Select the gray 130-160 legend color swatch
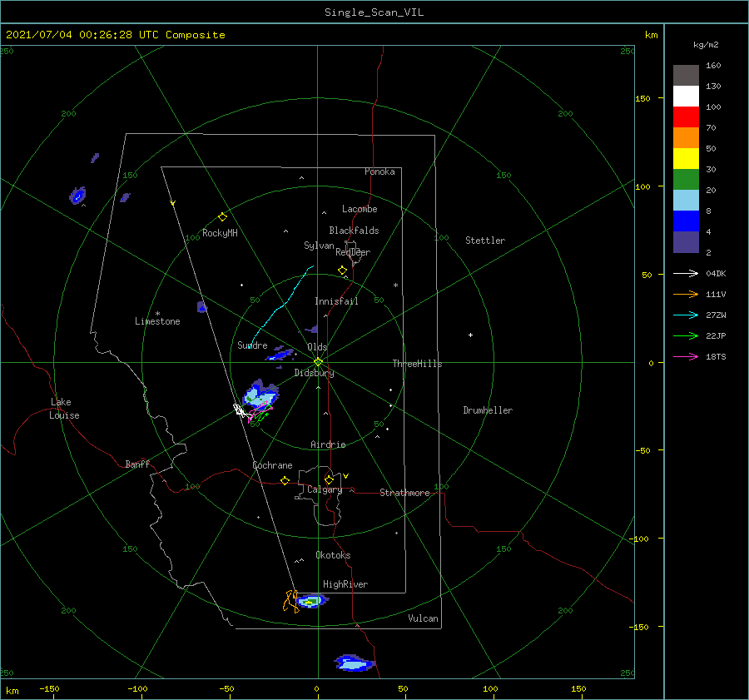Viewport: 749px width, 700px height. [686, 76]
